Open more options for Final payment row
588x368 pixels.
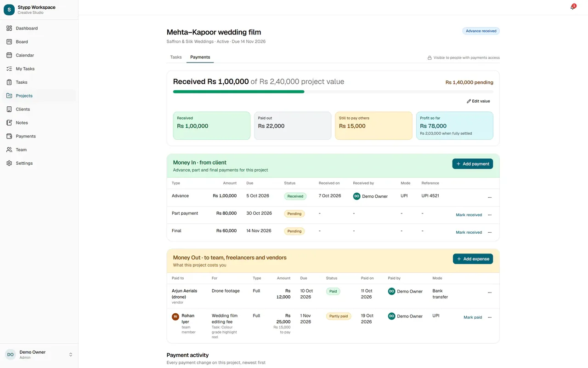click(x=490, y=232)
